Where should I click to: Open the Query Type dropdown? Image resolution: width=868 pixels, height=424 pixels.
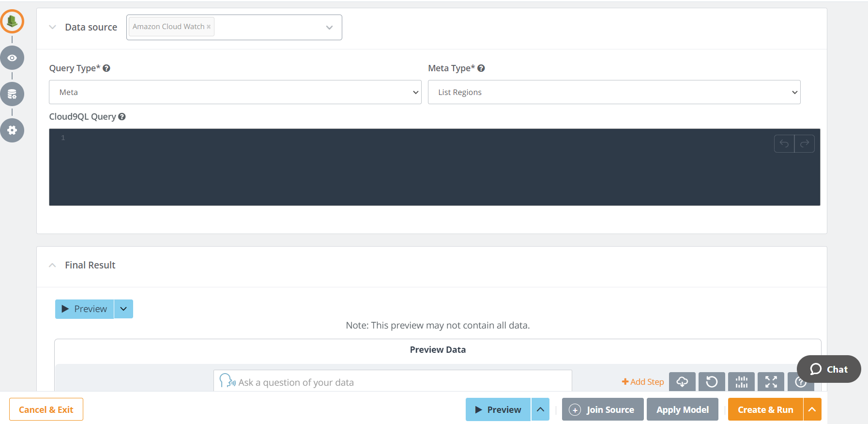pos(235,92)
